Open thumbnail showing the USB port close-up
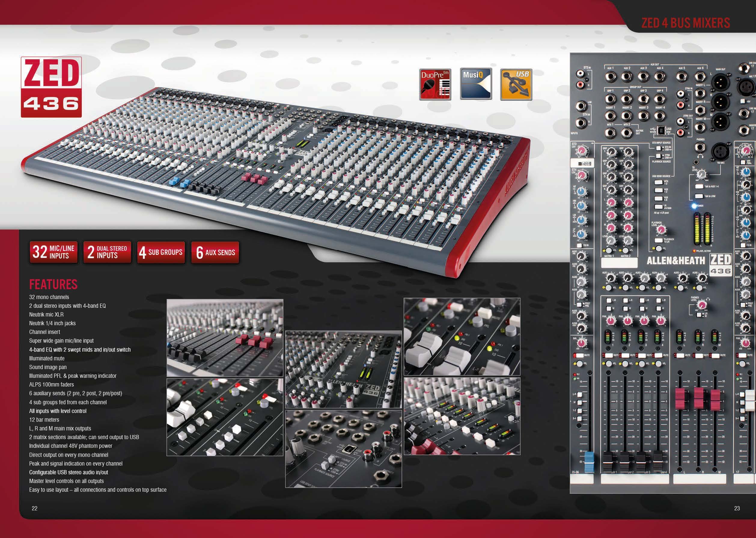The width and height of the screenshot is (756, 538). click(x=343, y=449)
